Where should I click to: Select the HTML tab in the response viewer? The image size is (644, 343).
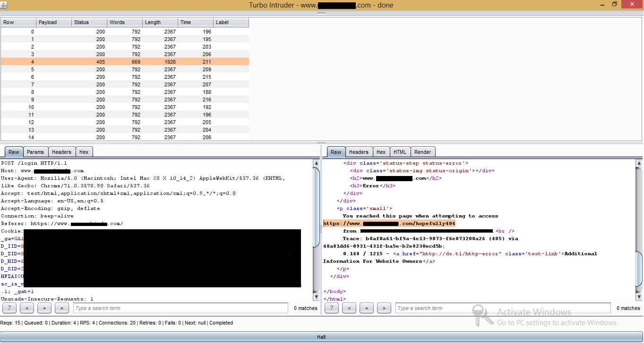400,151
